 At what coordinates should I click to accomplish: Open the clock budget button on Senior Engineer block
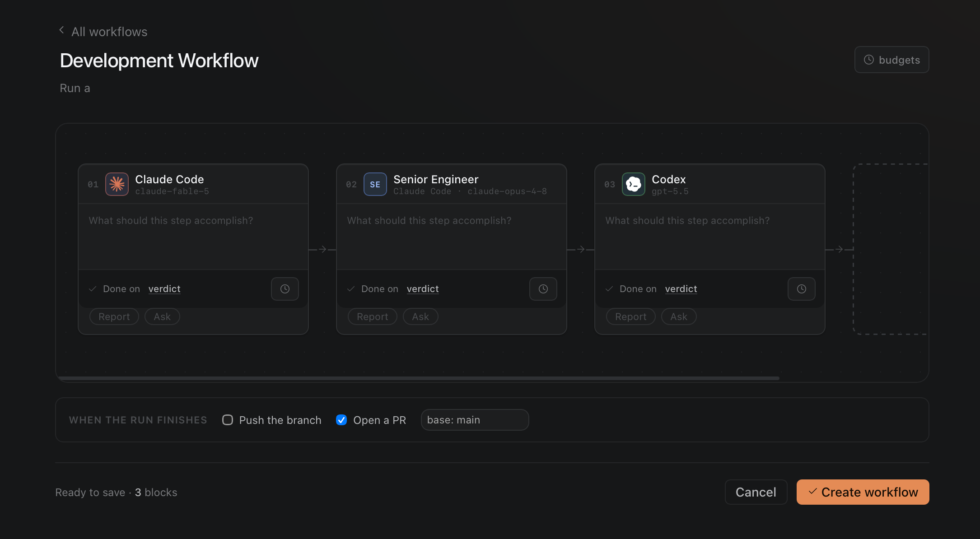(543, 289)
